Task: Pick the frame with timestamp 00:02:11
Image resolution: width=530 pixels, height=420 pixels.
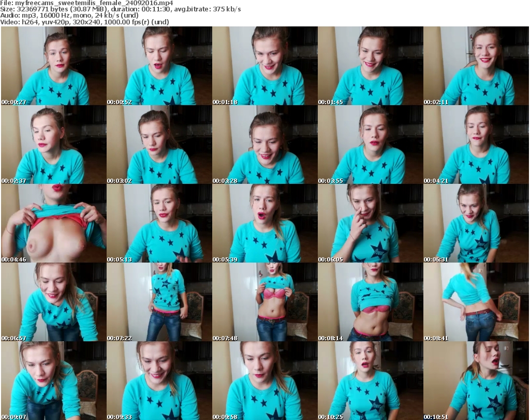Action: click(476, 66)
